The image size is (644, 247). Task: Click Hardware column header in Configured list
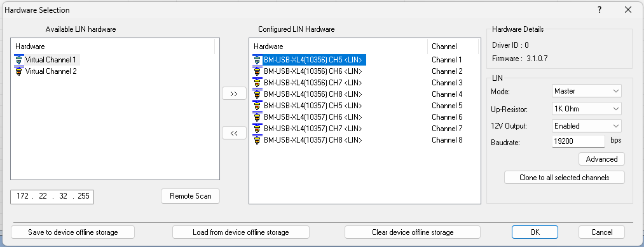(338, 46)
